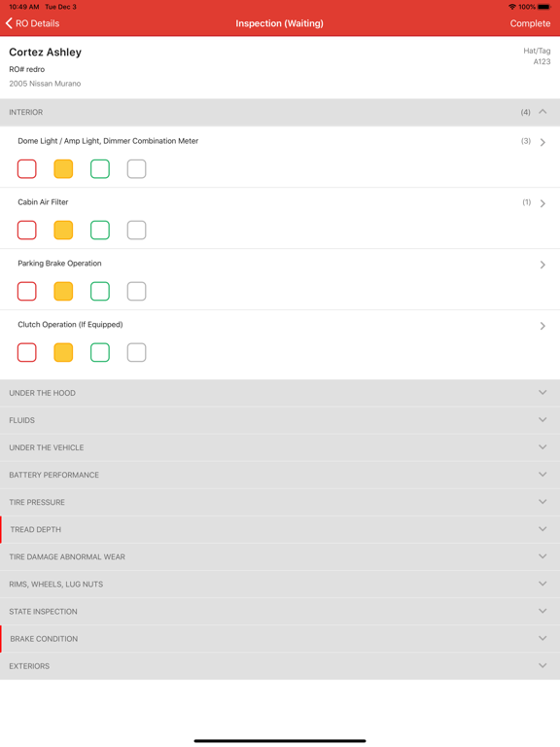
Task: Select the Cabin Air Filter label
Action: pos(43,202)
